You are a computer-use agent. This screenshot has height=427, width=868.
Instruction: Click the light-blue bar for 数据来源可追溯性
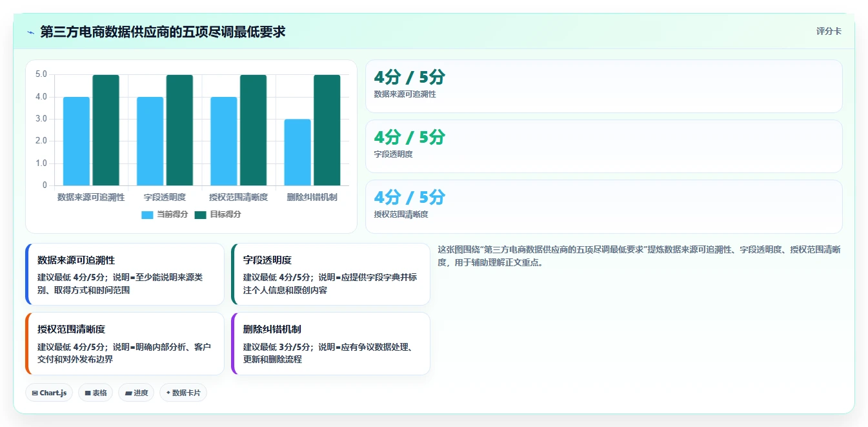click(x=76, y=141)
